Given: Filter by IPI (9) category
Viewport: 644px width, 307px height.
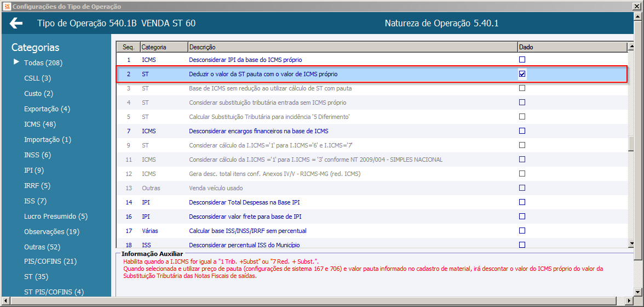Looking at the screenshot, I should tap(34, 170).
